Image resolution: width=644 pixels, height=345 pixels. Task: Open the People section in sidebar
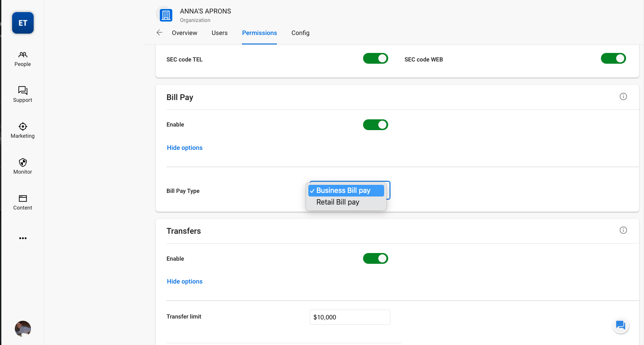point(22,59)
